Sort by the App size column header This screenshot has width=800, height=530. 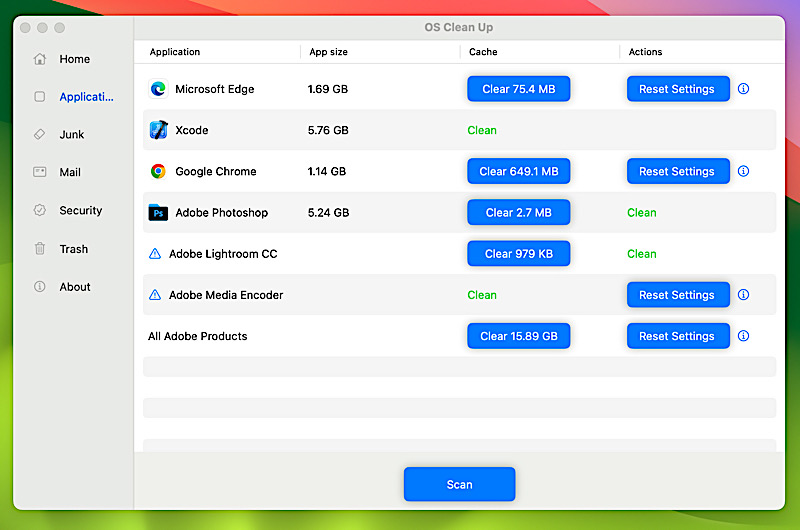329,52
